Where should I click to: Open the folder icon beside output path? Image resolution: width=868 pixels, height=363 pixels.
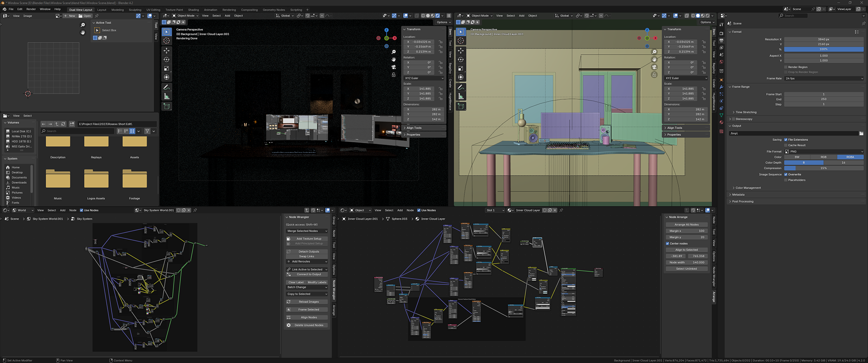861,133
